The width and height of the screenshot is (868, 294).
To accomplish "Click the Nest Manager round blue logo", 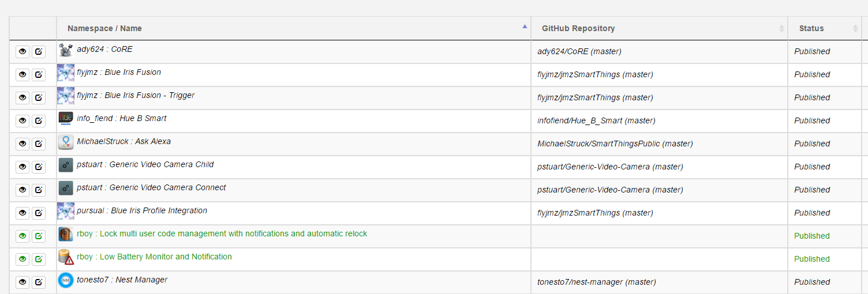I will 66,281.
